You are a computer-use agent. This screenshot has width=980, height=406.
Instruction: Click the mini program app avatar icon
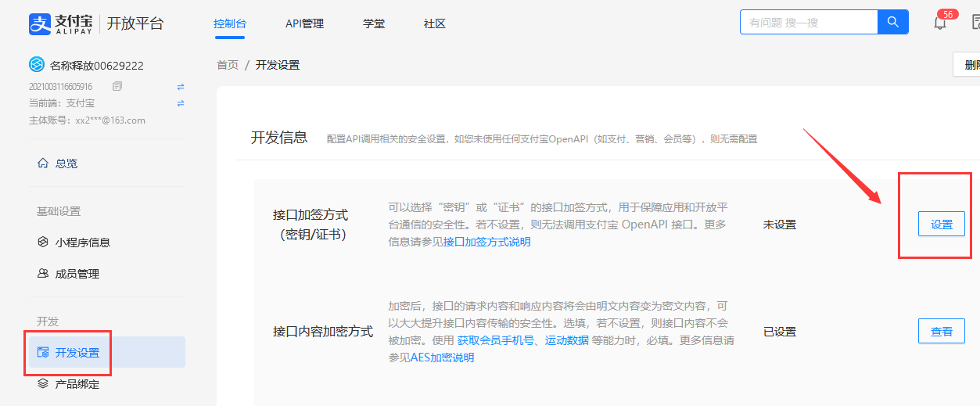[x=36, y=65]
